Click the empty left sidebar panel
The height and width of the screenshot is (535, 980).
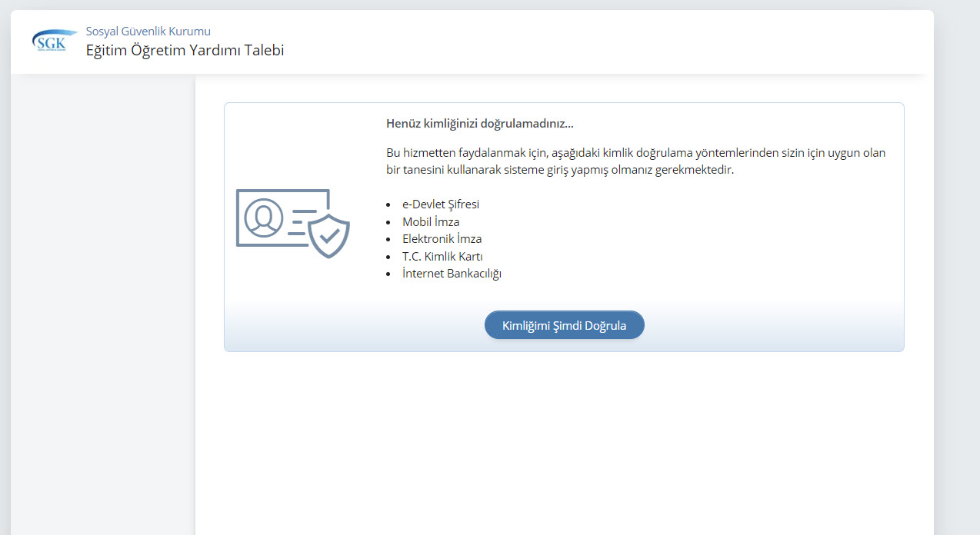[103, 307]
